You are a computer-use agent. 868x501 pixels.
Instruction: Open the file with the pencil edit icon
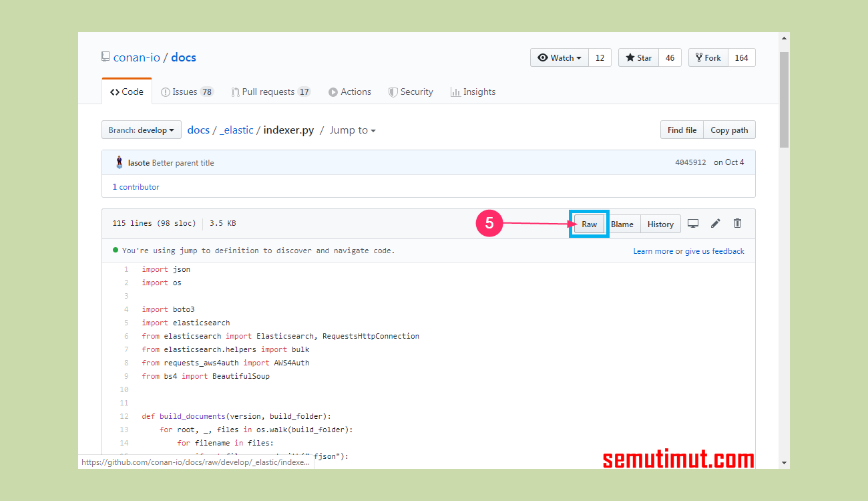pos(715,224)
